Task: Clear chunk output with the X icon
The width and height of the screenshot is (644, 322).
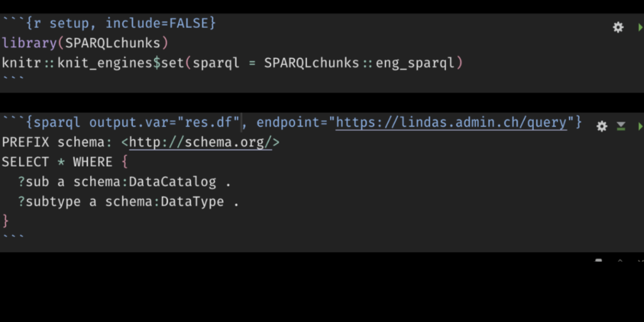Action: [640, 261]
